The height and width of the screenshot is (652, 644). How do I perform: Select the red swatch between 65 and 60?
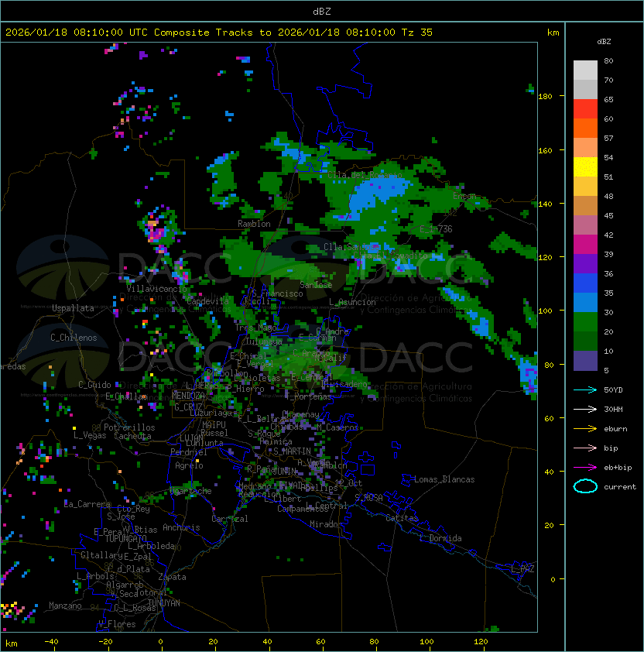point(585,109)
